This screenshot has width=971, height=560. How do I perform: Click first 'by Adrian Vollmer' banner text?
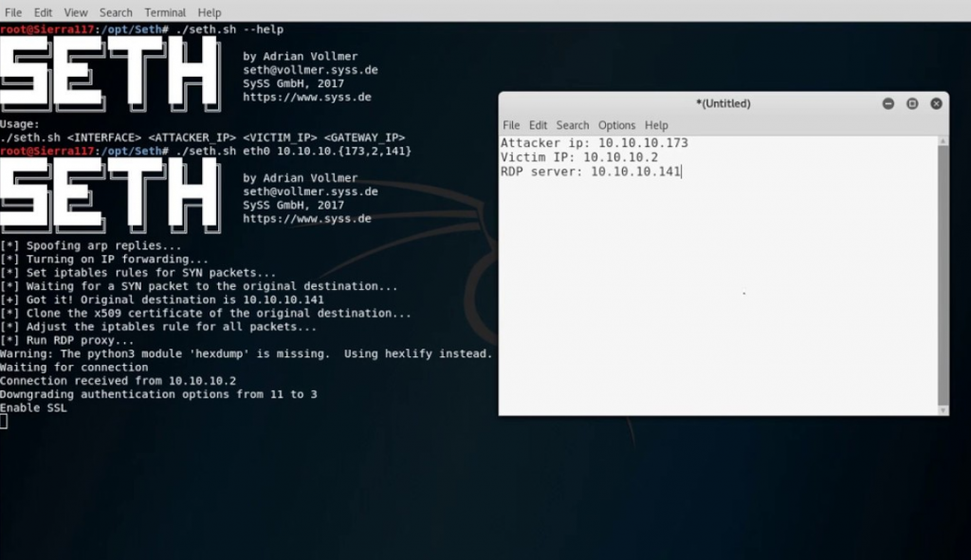pyautogui.click(x=301, y=56)
